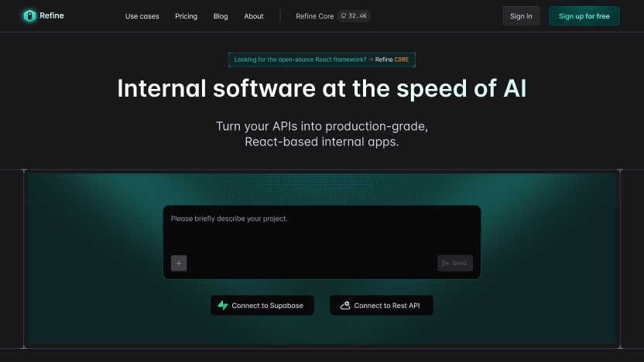Click the 32.4K GitHub stars badge
Screen dimensions: 644x362
(x=354, y=16)
